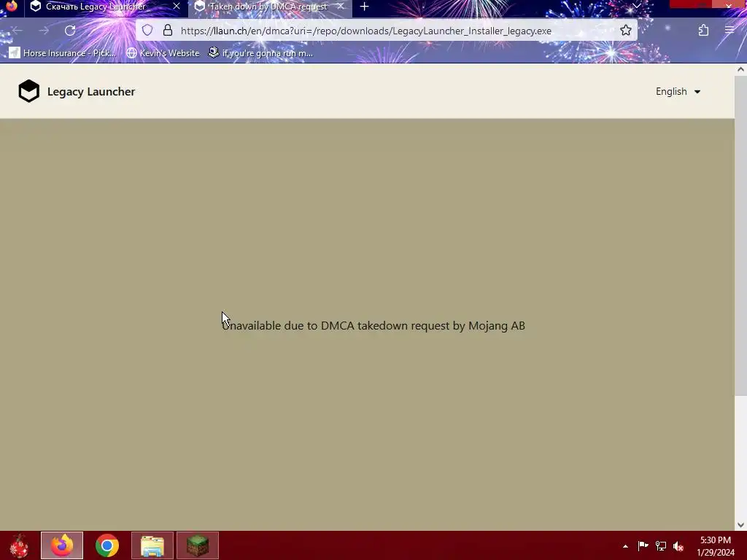
Task: Click the URL address bar field
Action: click(386, 31)
